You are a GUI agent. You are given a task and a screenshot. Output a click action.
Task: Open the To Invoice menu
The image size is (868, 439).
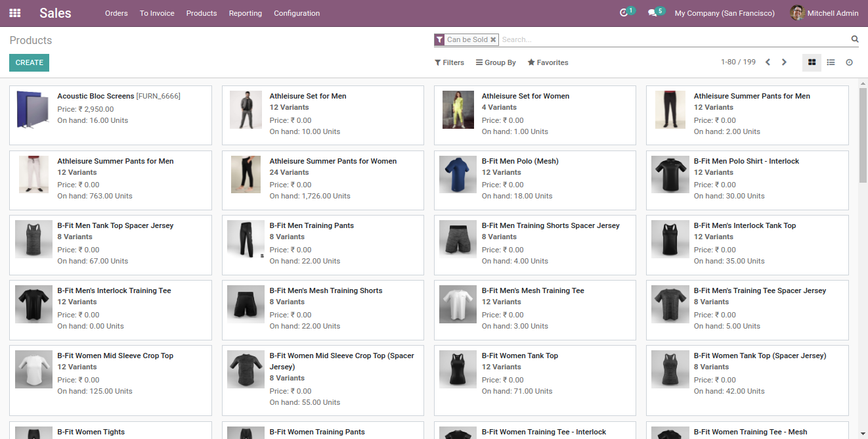(157, 13)
